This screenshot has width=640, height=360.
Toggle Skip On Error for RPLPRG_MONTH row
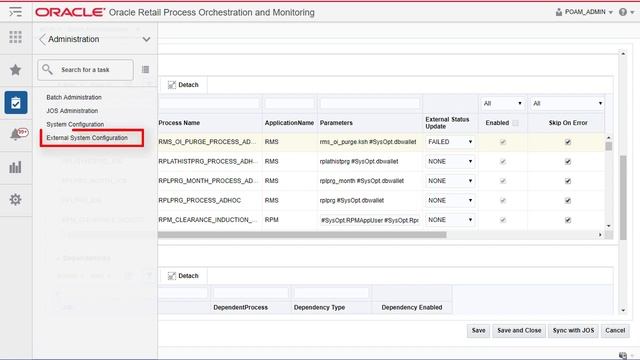[568, 181]
